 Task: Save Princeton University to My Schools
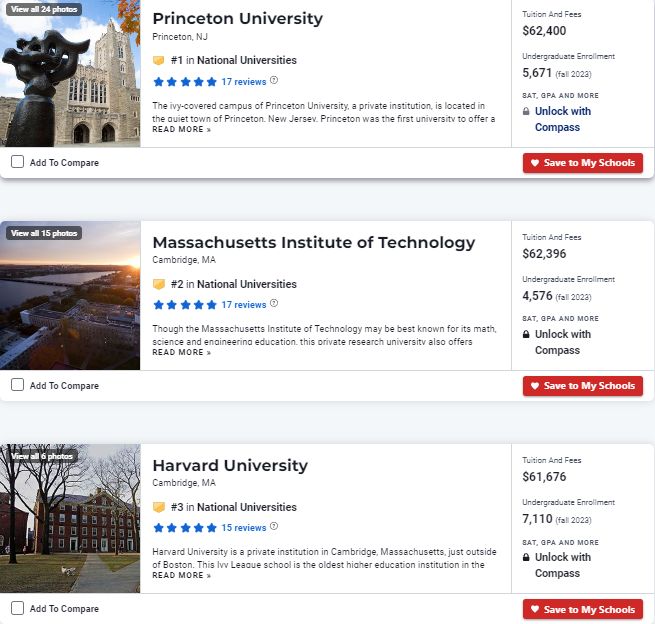pyautogui.click(x=583, y=163)
